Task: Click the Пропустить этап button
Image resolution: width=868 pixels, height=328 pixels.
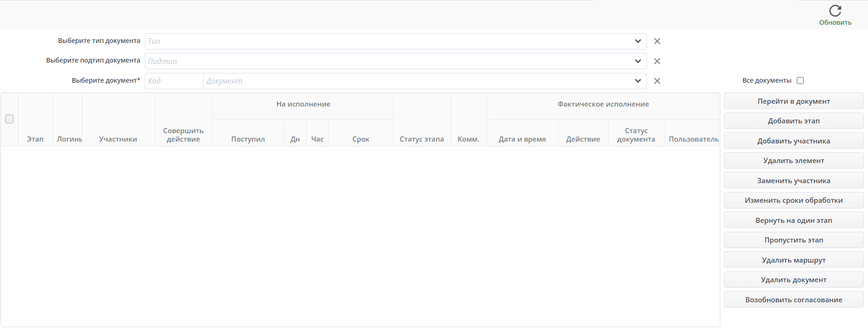Action: click(x=794, y=240)
